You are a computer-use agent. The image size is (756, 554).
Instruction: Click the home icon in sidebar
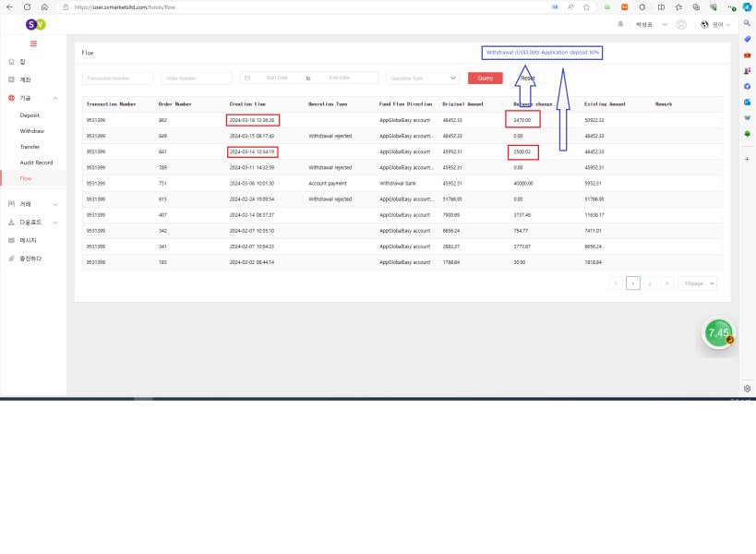coord(11,62)
